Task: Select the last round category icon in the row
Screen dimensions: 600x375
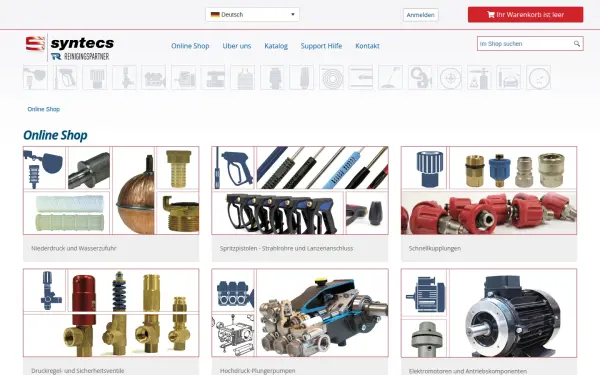Action: (538, 77)
